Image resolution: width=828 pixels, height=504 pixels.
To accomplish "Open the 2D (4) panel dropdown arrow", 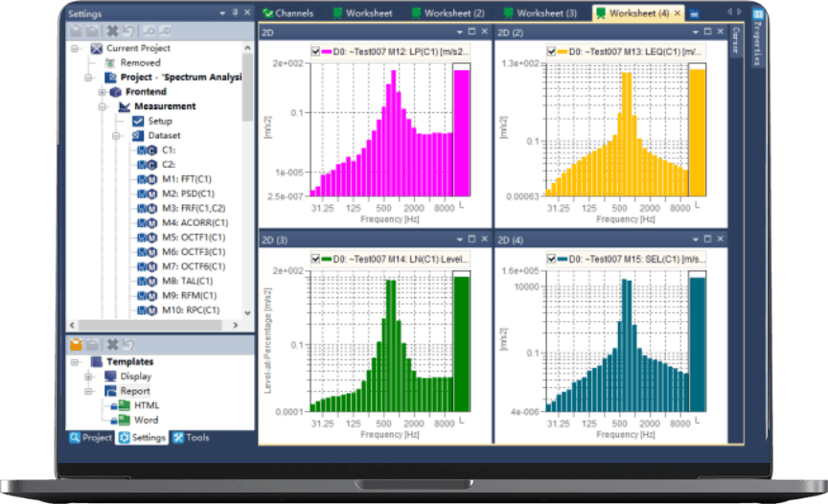I will click(696, 240).
